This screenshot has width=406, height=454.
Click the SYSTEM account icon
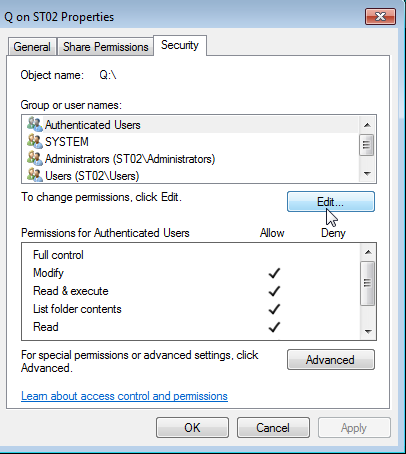[35, 141]
